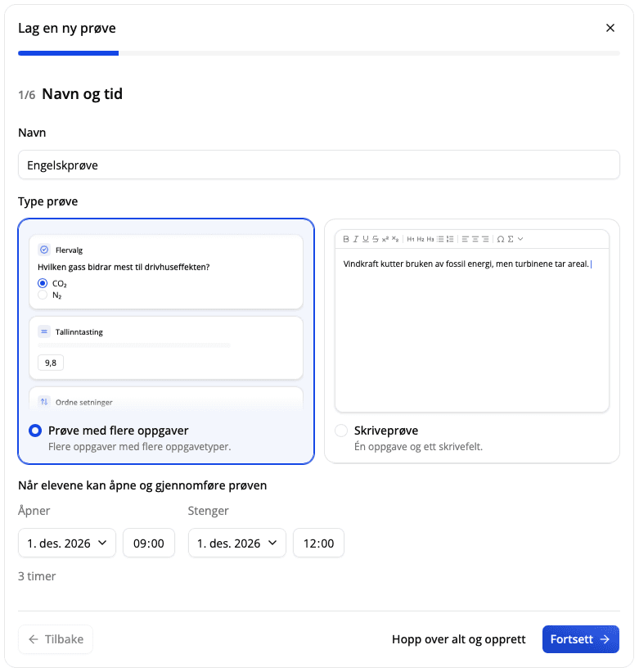Image resolution: width=639 pixels, height=672 pixels.
Task: Open the Stenger date dropdown
Action: [236, 543]
